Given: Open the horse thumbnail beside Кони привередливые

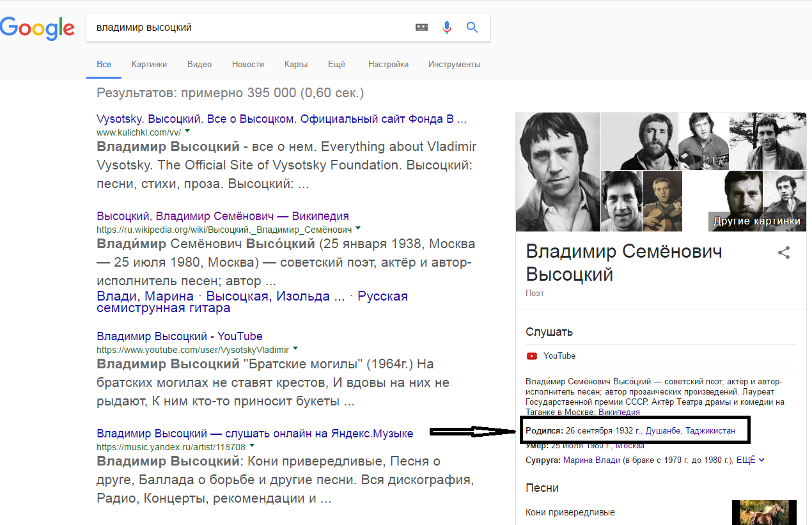Looking at the screenshot, I should tap(764, 512).
